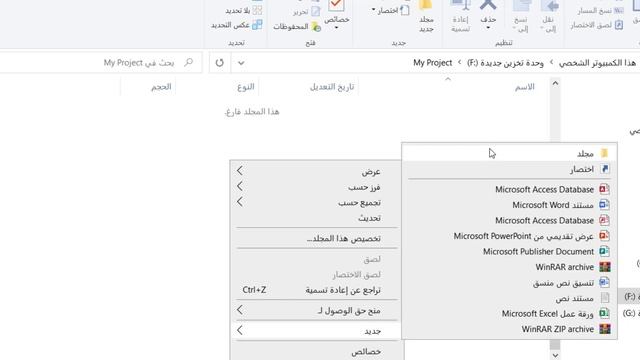Select تنسيق نص منسق rich text icon
This screenshot has width=640, height=360.
tap(604, 282)
